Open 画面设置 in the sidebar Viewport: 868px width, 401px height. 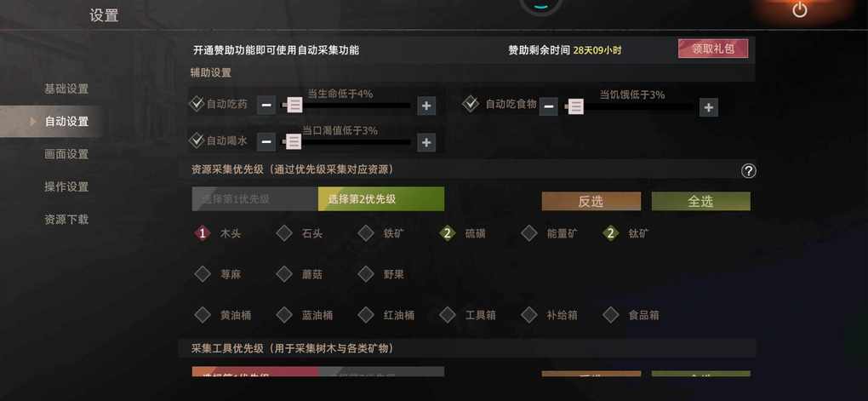click(66, 154)
